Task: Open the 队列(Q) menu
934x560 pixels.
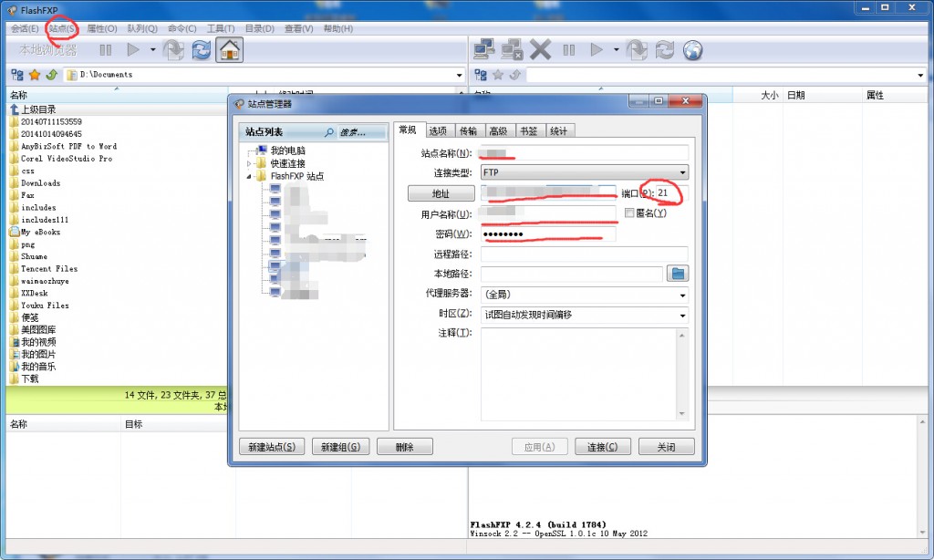Action: [142, 28]
